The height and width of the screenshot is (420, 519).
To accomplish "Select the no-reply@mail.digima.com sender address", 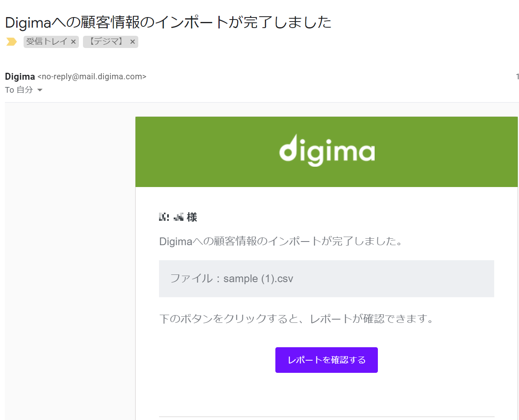I will [92, 76].
